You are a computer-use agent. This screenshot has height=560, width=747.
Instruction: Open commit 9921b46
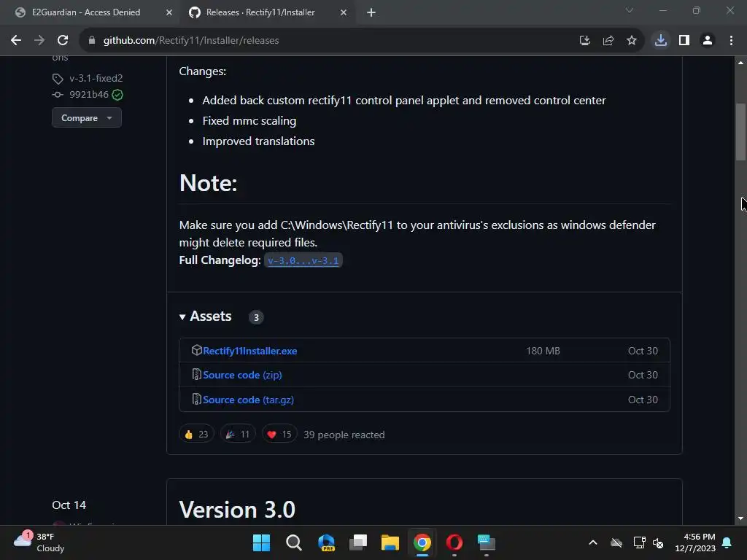[88, 94]
